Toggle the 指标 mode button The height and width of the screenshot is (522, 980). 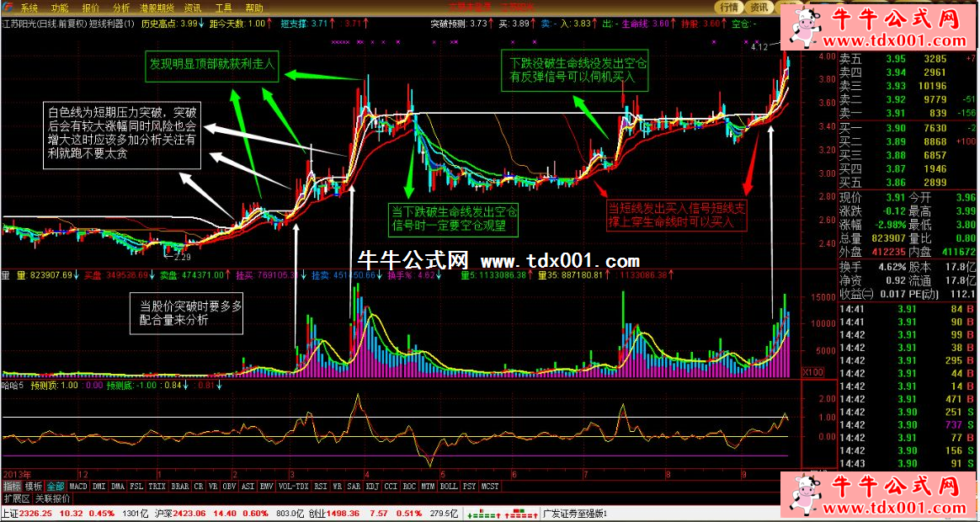(11, 486)
